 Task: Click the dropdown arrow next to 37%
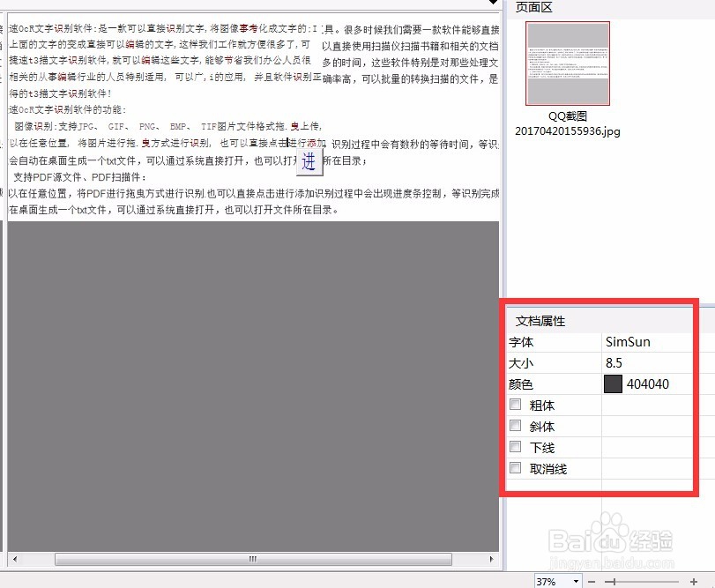[577, 580]
